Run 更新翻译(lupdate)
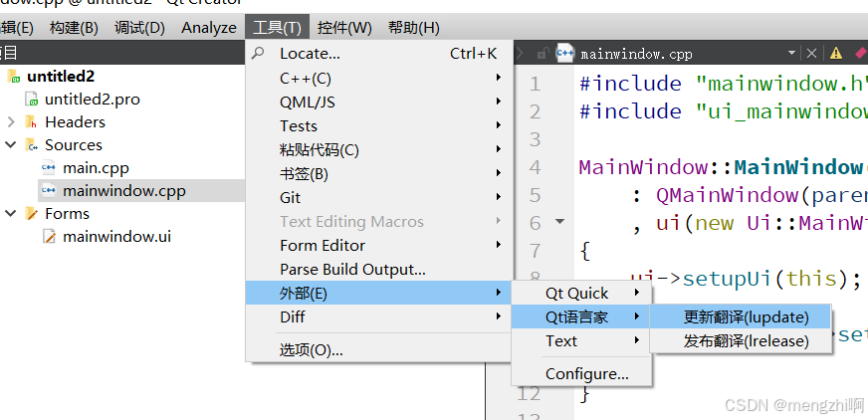868x420 pixels. tap(741, 316)
